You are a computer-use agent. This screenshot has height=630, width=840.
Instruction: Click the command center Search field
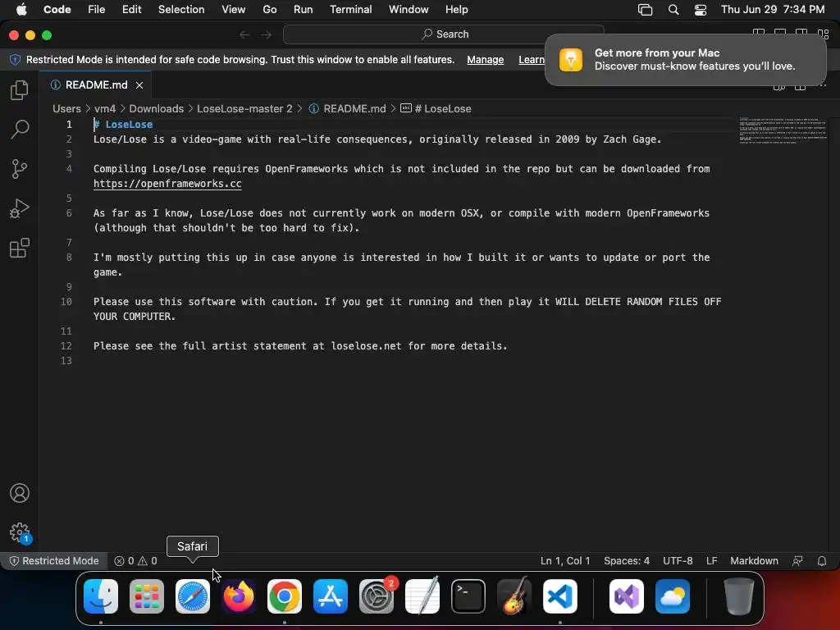coord(444,34)
